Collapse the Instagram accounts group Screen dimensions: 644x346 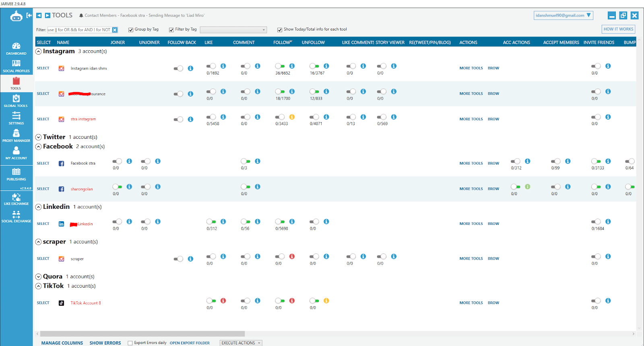coord(38,51)
